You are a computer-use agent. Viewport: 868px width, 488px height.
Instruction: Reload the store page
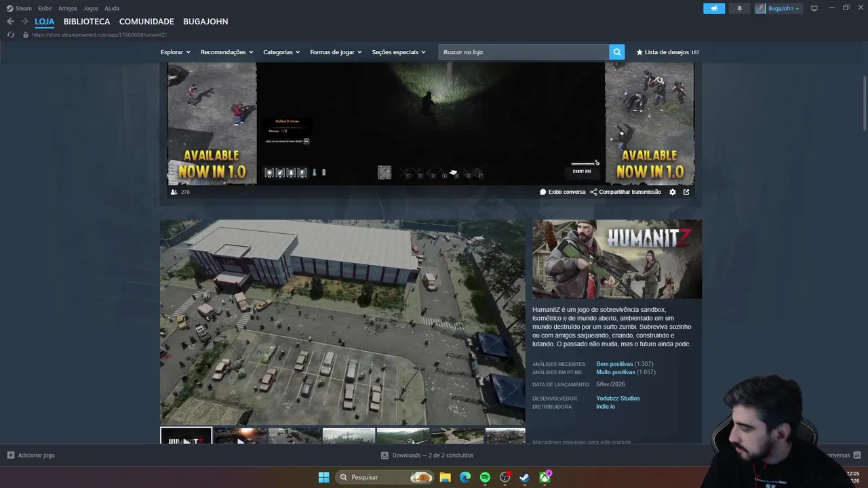11,35
